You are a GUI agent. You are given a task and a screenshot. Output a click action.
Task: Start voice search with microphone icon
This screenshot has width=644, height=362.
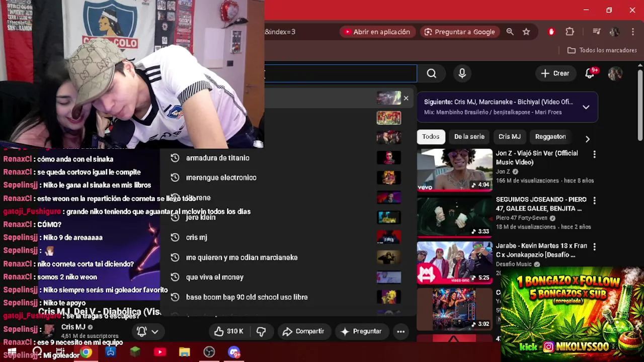(462, 73)
